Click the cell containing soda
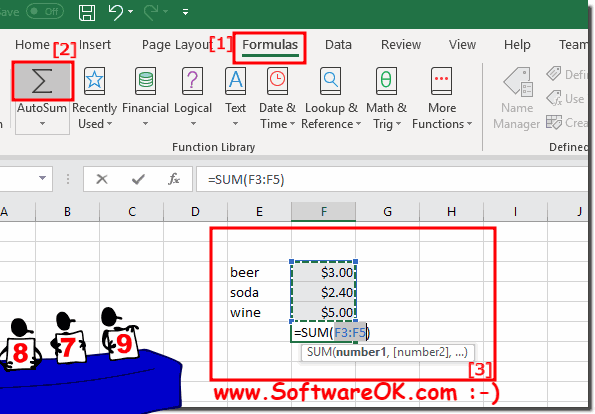This screenshot has height=414, width=595. pos(259,292)
